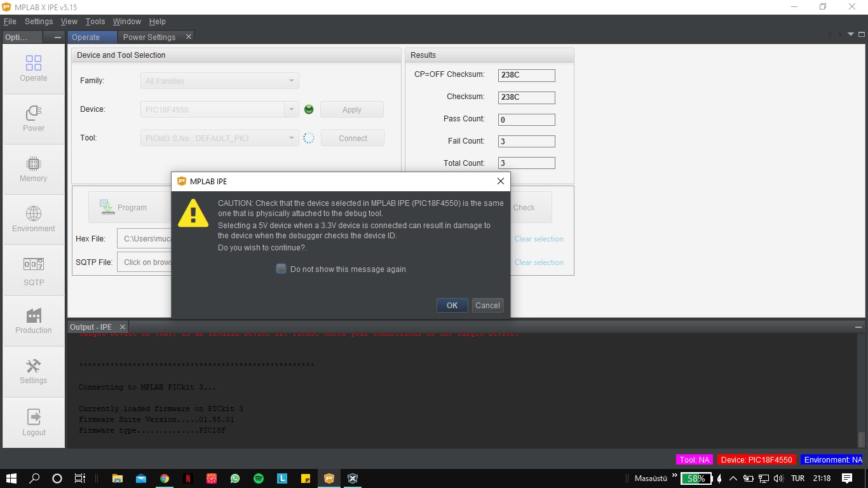Minimize the Output panel
The height and width of the screenshot is (488, 868).
tap(858, 327)
